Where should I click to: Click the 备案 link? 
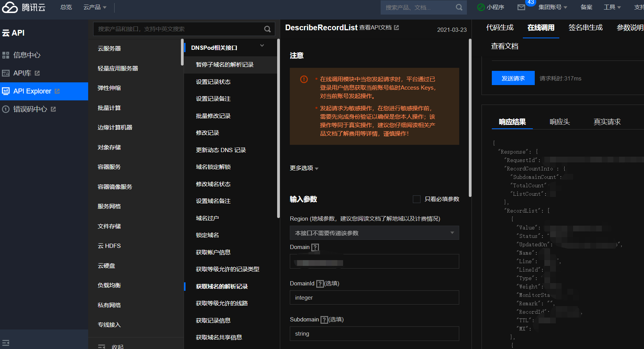tap(586, 7)
